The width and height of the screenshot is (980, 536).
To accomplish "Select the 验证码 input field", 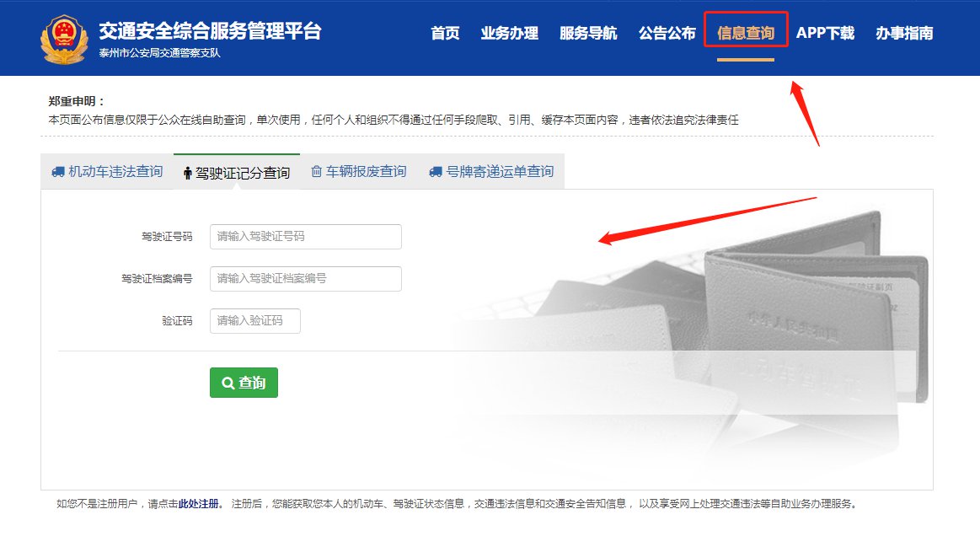I will point(254,321).
